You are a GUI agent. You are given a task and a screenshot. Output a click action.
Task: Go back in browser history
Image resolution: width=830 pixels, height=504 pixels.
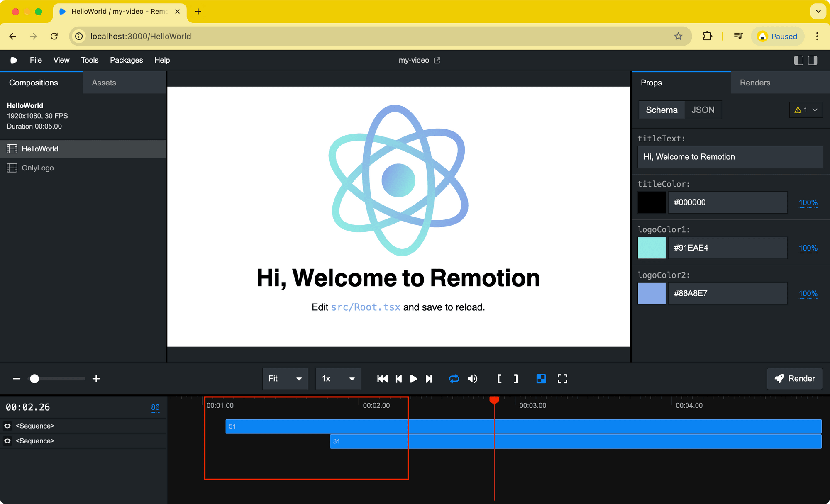coord(12,36)
